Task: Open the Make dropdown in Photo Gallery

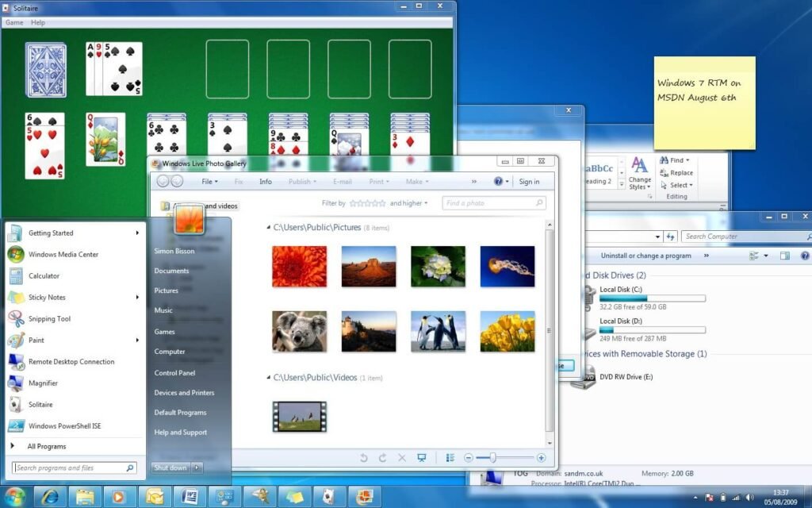Action: (417, 182)
